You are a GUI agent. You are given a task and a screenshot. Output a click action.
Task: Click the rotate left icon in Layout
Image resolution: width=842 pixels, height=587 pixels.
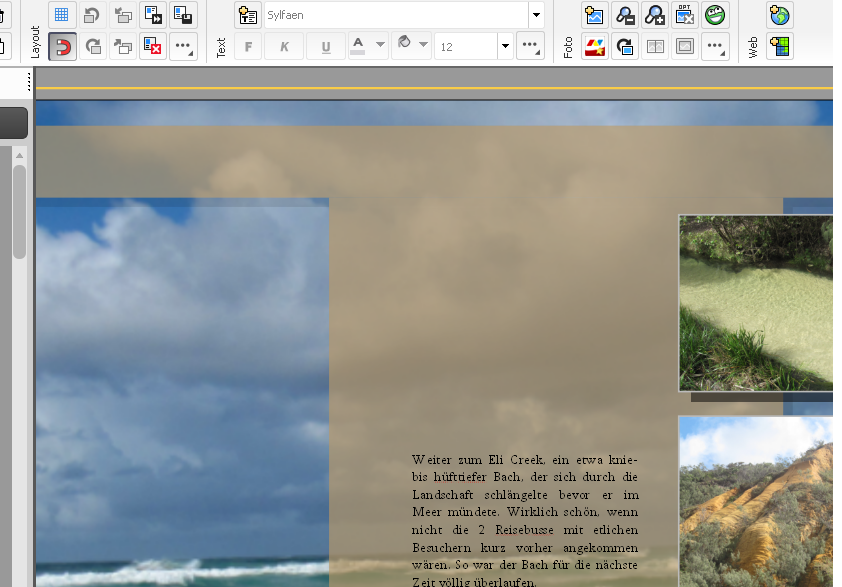click(x=92, y=15)
